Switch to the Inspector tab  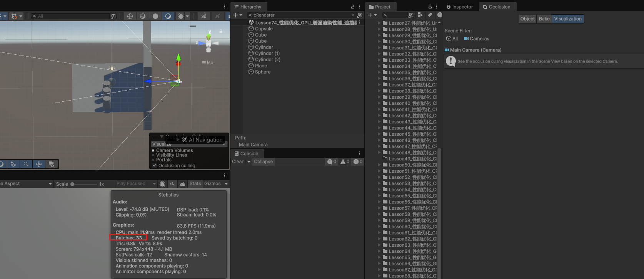(x=460, y=7)
